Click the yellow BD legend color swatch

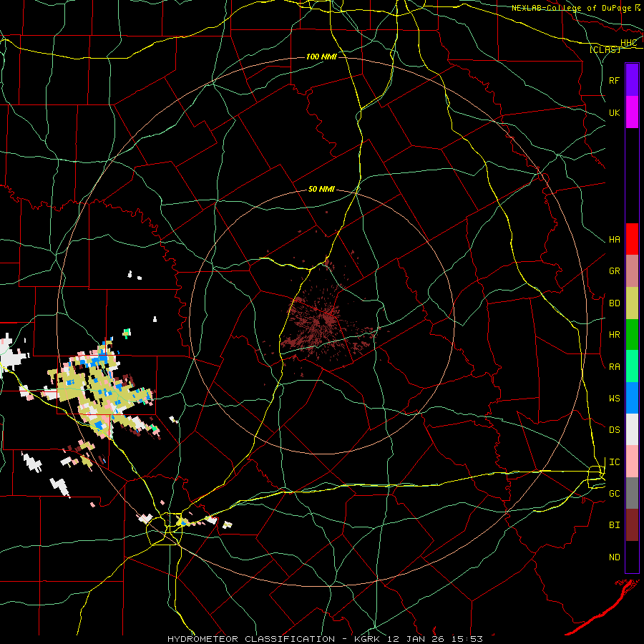point(632,303)
